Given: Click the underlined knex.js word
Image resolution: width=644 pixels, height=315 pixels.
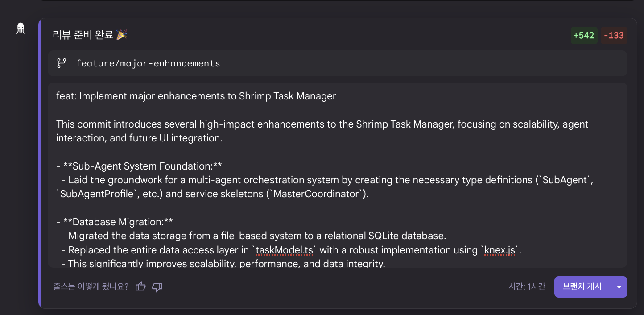Looking at the screenshot, I should [x=500, y=250].
